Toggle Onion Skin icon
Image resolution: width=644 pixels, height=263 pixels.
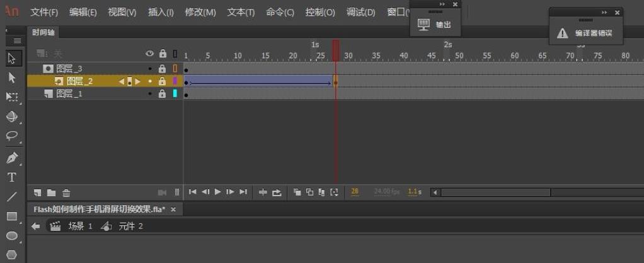pos(297,192)
